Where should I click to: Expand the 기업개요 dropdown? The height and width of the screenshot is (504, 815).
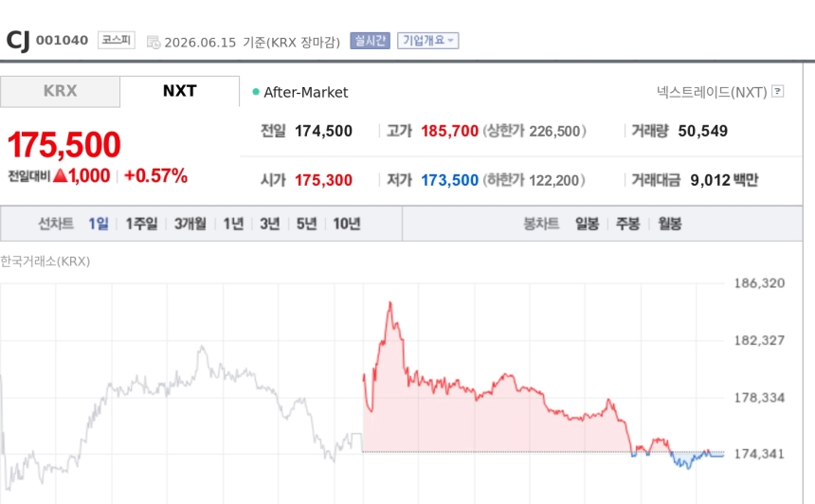point(427,41)
